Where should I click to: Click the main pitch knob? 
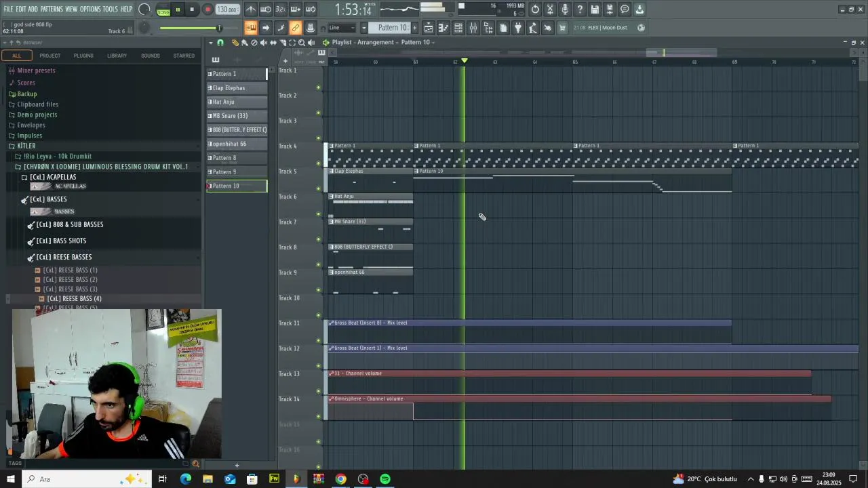point(144,28)
